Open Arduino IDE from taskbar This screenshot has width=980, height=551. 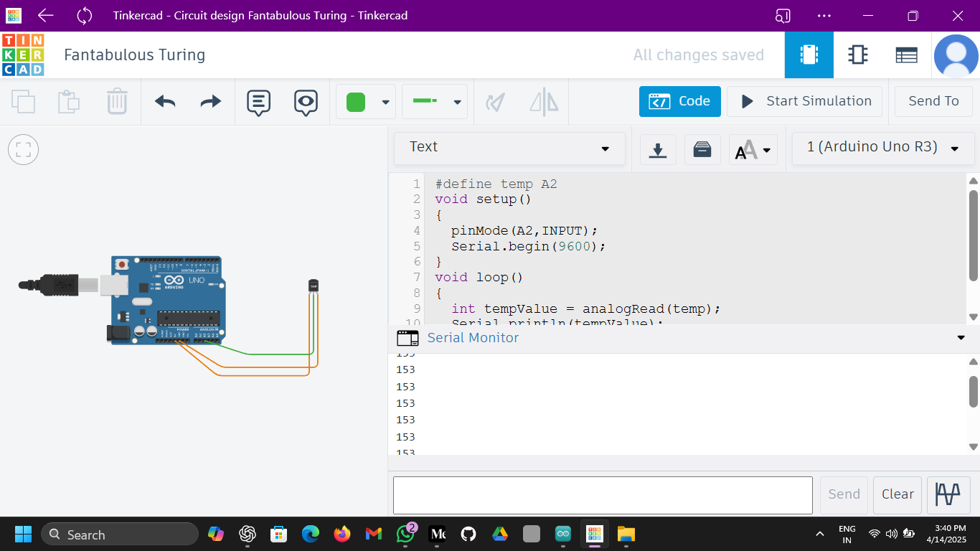click(x=563, y=534)
